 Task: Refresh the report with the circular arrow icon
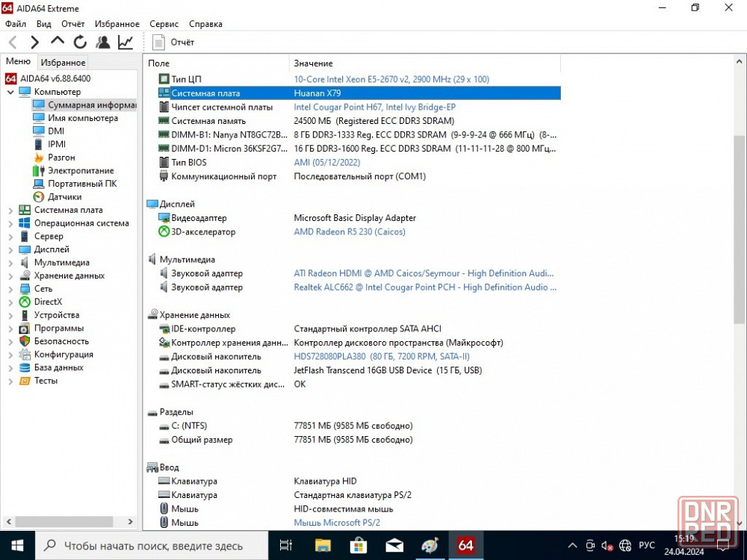[80, 43]
